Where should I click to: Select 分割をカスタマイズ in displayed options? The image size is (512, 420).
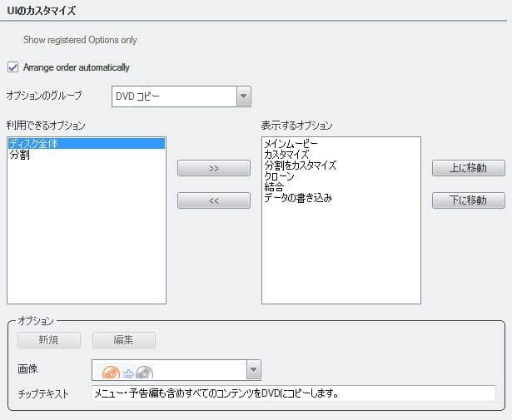(300, 166)
